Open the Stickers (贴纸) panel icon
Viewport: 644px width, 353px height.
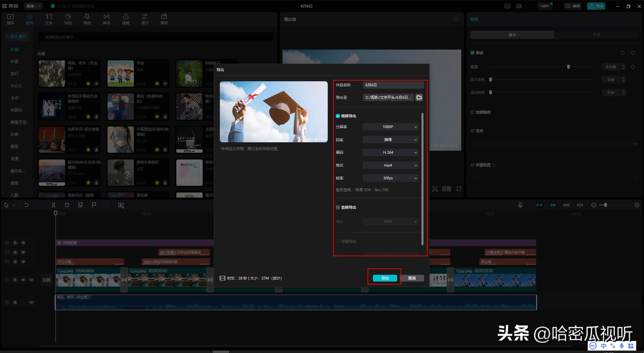point(68,19)
